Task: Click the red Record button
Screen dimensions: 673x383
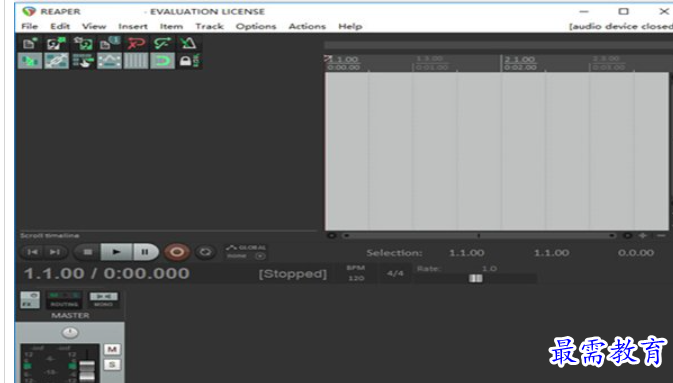Action: tap(176, 252)
